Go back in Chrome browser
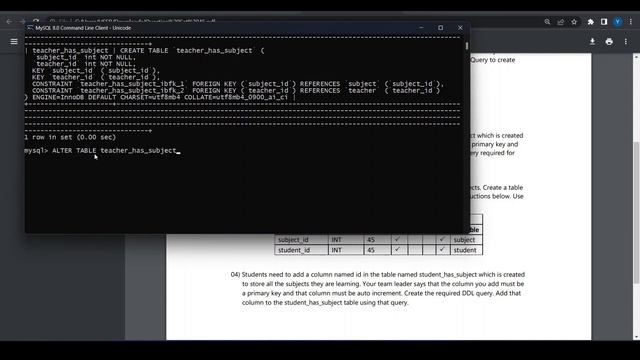Image resolution: width=640 pixels, height=360 pixels. coord(9,21)
